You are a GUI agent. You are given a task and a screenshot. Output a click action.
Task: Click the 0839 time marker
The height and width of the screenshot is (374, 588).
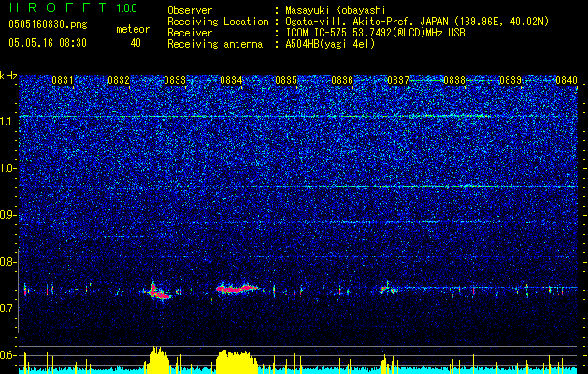tap(510, 80)
